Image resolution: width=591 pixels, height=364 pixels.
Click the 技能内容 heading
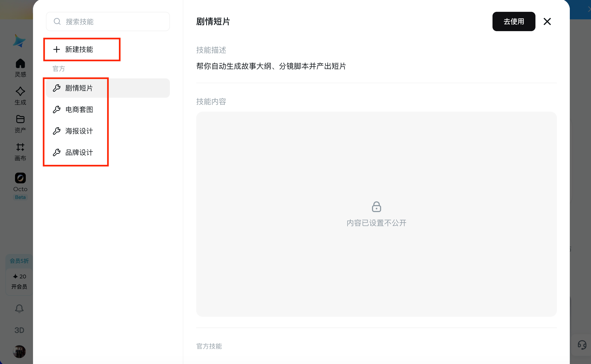(x=211, y=101)
